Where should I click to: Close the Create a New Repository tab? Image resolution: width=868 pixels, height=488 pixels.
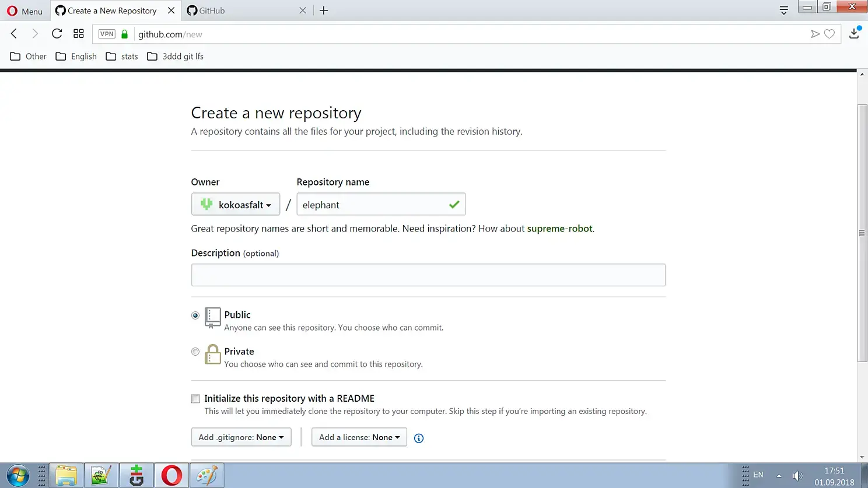tap(171, 10)
